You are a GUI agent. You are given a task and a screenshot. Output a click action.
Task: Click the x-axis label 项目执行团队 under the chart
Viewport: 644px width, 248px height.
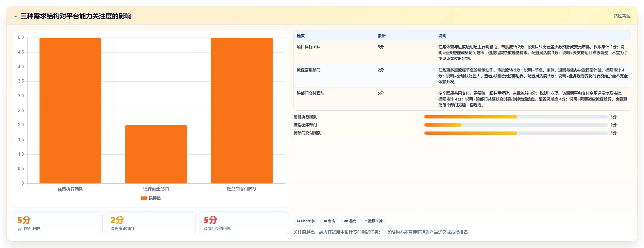70,189
